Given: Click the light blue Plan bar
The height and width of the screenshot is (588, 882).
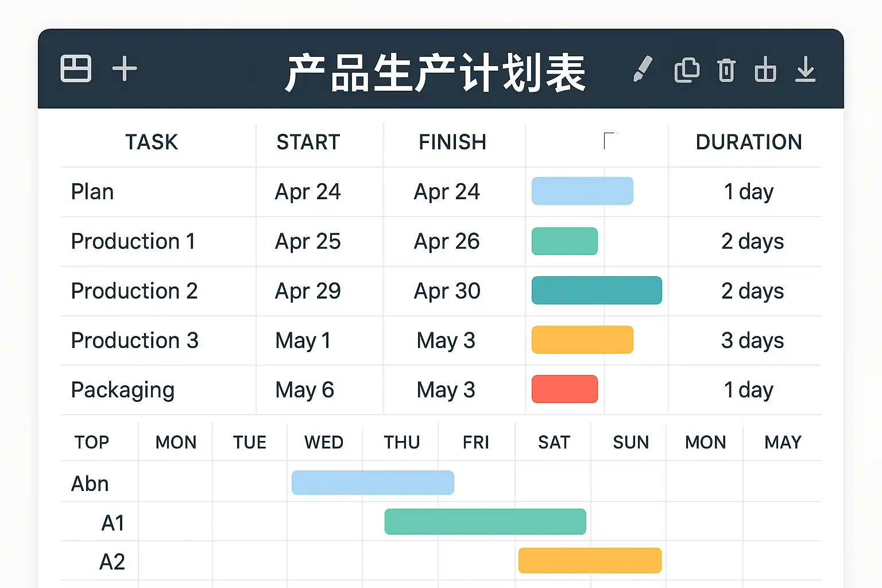Looking at the screenshot, I should [x=582, y=191].
